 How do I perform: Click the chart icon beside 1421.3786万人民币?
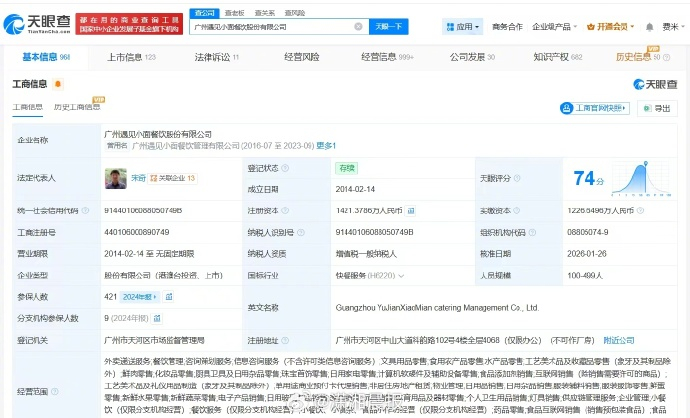pyautogui.click(x=411, y=211)
